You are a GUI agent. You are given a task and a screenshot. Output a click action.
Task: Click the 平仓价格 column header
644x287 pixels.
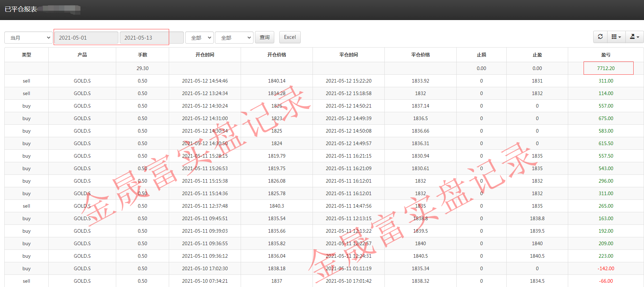(x=421, y=55)
